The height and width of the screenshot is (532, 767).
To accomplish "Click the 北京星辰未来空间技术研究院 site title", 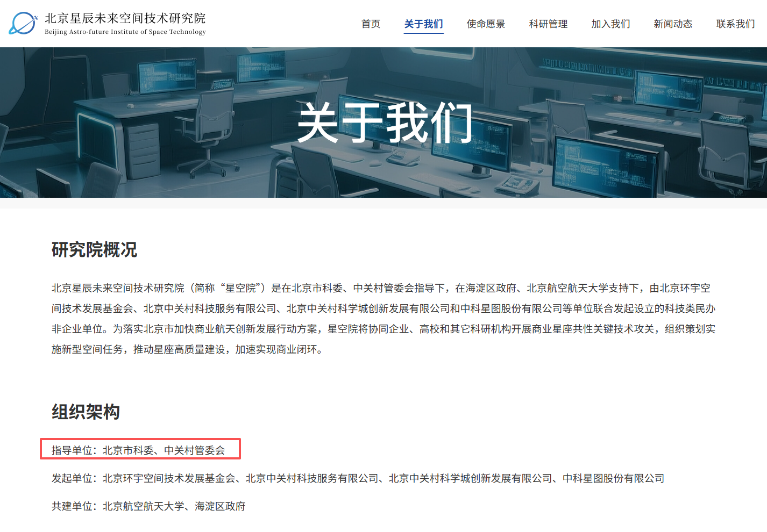I will (125, 18).
